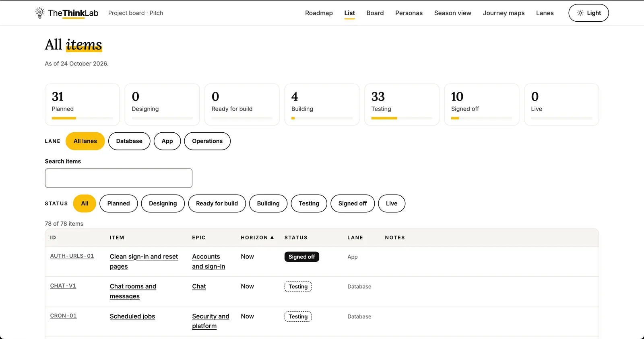
Task: Filter status to Signed off
Action: pyautogui.click(x=353, y=203)
